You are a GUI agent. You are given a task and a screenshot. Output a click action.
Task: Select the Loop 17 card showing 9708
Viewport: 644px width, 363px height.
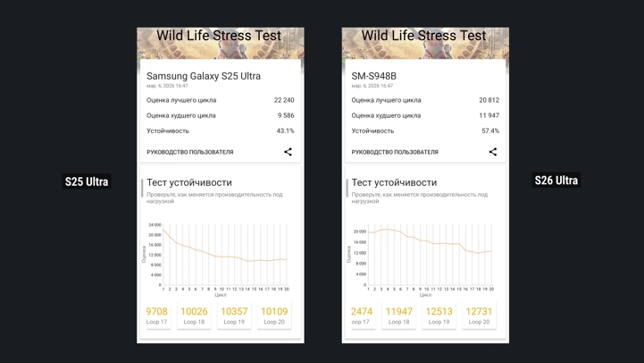156,316
